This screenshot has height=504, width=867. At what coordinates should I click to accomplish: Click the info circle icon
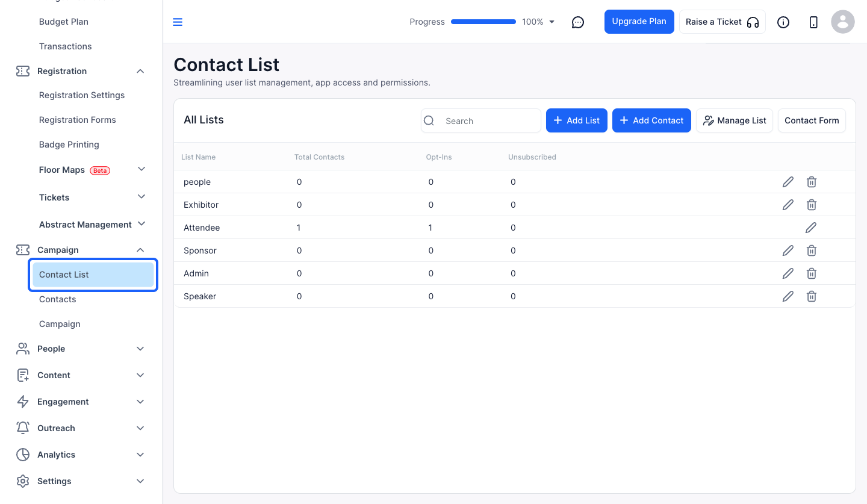pyautogui.click(x=783, y=22)
